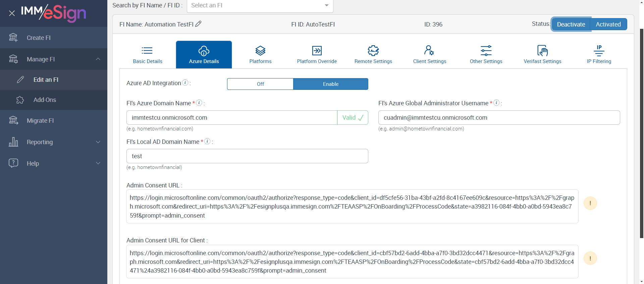
Task: Close the sidebar with the X icon
Action: tap(12, 13)
